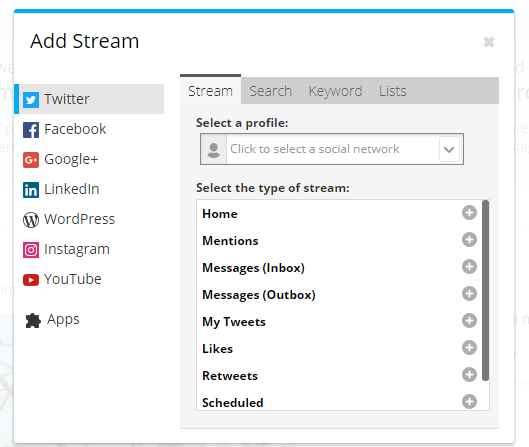This screenshot has width=529, height=447.
Task: Select Twitter in the network list
Action: pyautogui.click(x=89, y=99)
